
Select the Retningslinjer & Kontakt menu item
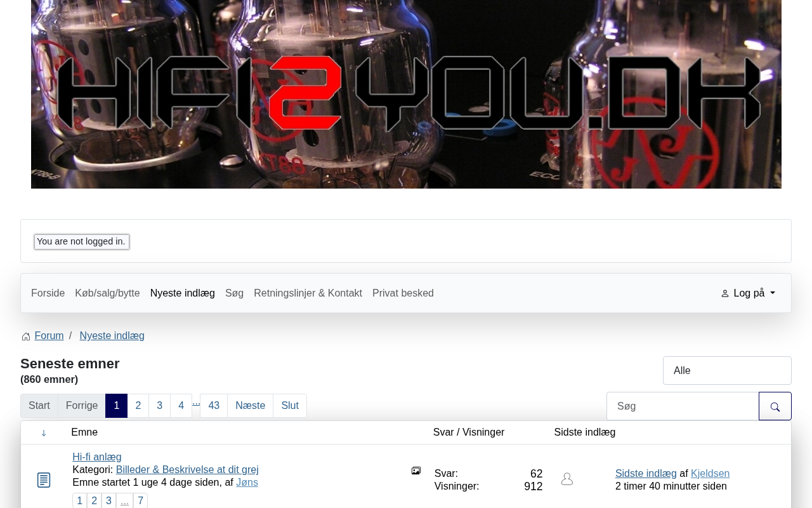308,293
